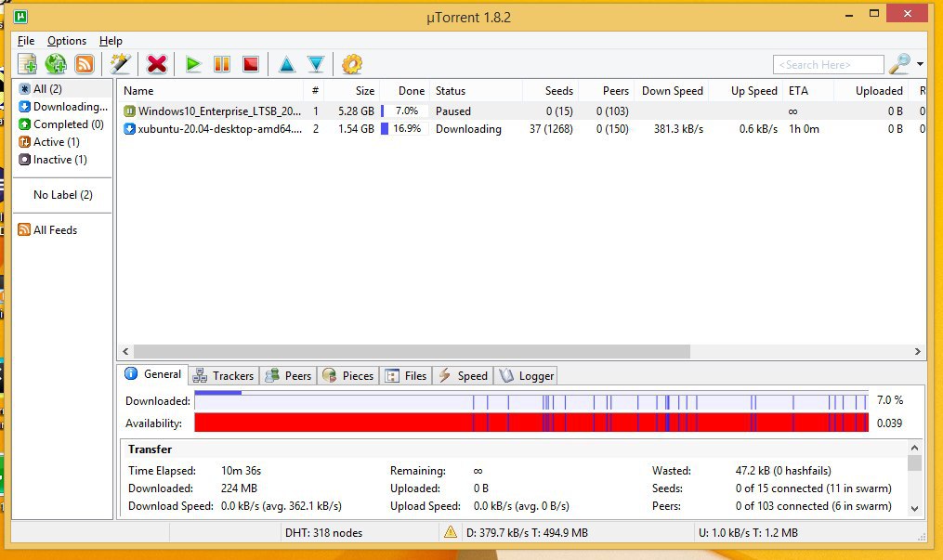Open the Help menu
The image size is (943, 560).
111,40
